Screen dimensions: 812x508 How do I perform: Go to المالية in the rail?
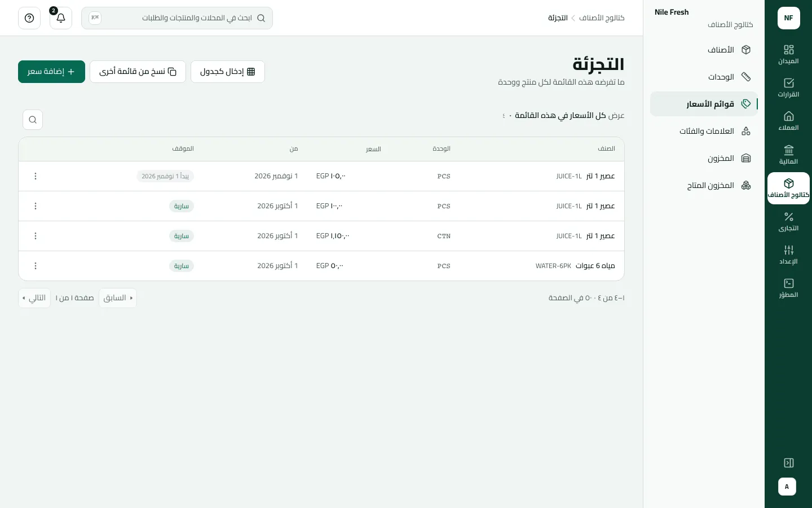pos(788,155)
